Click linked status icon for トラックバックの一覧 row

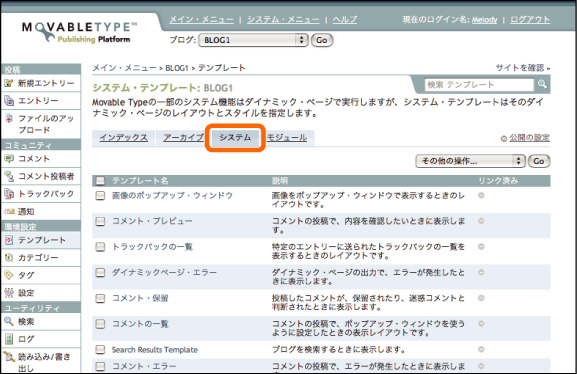point(481,247)
